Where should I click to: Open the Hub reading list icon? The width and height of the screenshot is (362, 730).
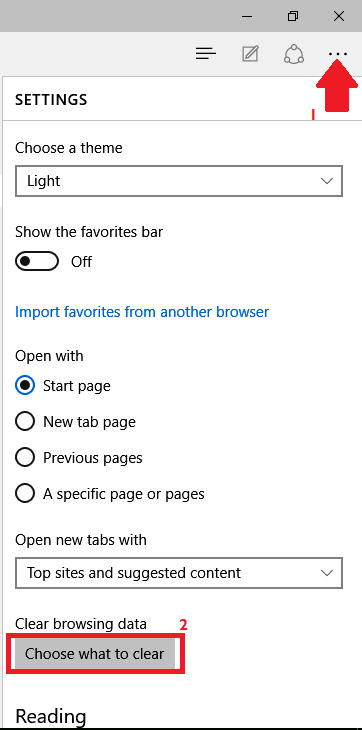click(206, 54)
